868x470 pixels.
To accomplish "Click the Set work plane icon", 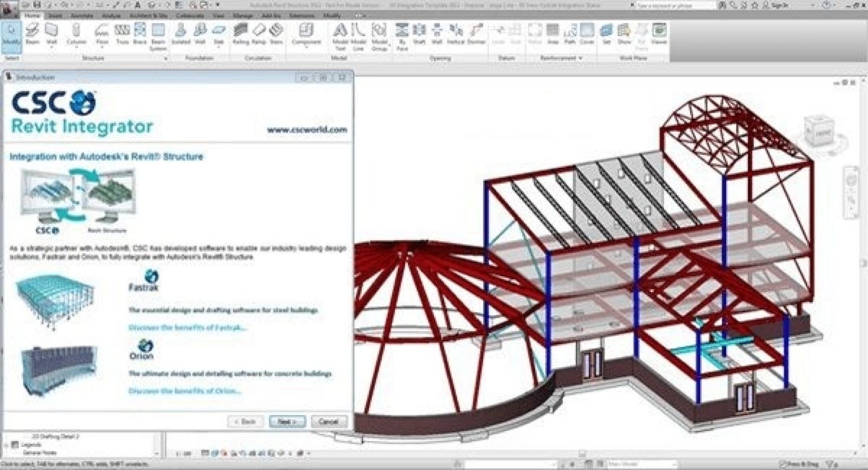I will pos(606,34).
